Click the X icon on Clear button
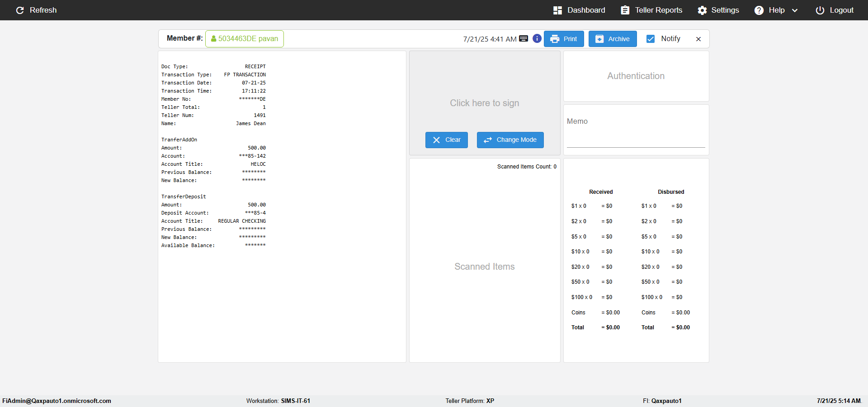868x407 pixels. point(437,140)
